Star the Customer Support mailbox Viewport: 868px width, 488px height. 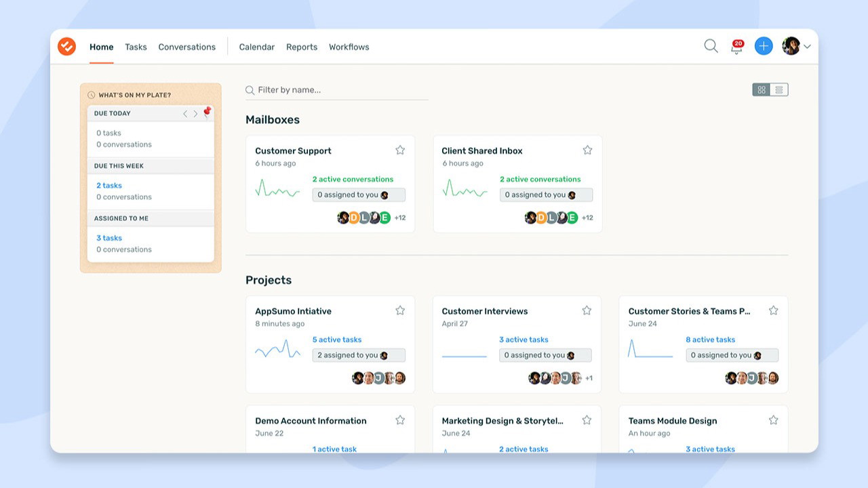point(400,150)
